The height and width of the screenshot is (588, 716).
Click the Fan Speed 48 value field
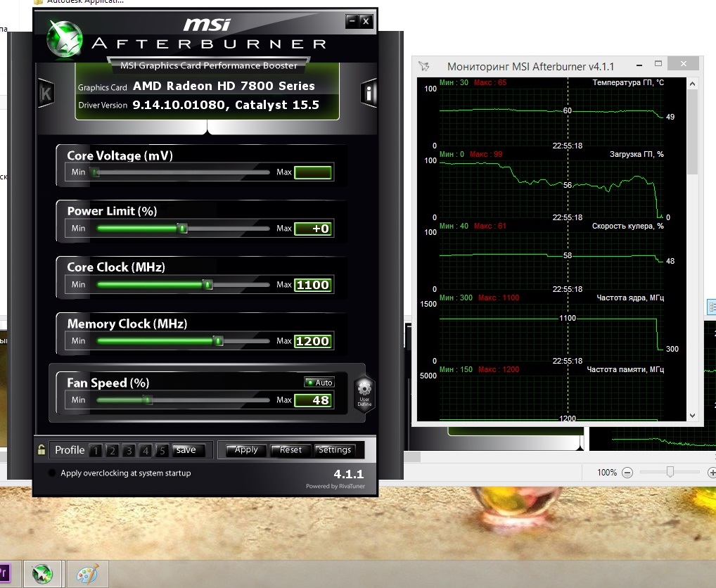click(x=313, y=400)
